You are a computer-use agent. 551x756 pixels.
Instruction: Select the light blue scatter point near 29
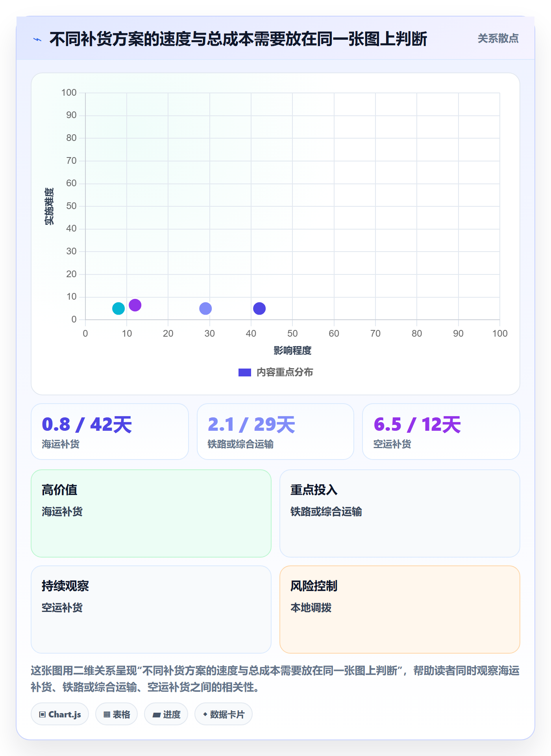pyautogui.click(x=205, y=308)
